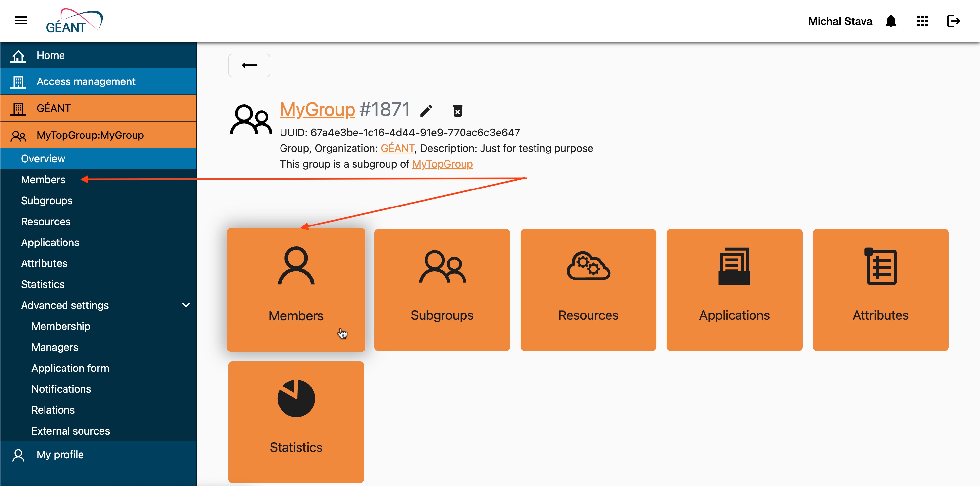This screenshot has width=980, height=486.
Task: Open the Subgroups tile
Action: pos(442,290)
